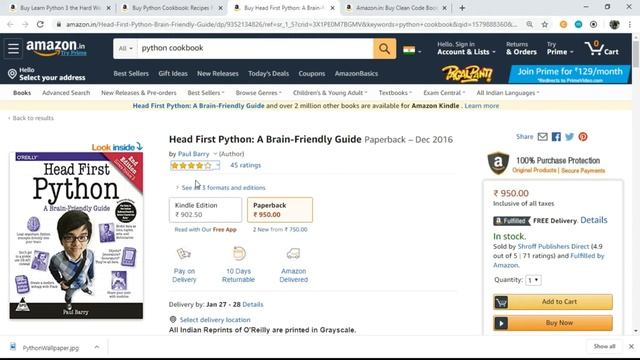Reload the page
Image resolution: width=640 pixels, height=360 pixels.
[x=40, y=24]
